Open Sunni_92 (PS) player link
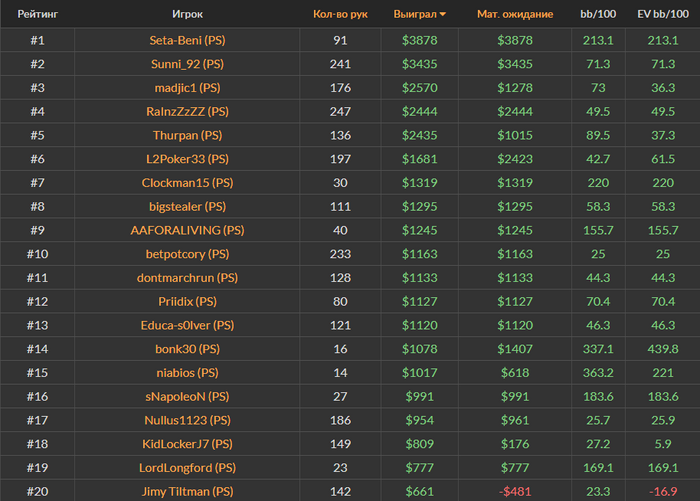The width and height of the screenshot is (700, 501). 187,64
